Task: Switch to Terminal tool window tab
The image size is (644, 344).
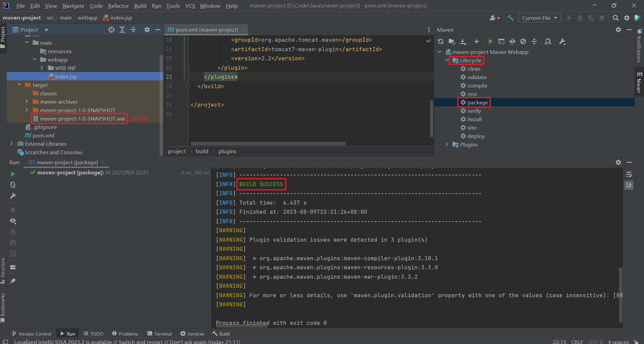Action: point(160,334)
